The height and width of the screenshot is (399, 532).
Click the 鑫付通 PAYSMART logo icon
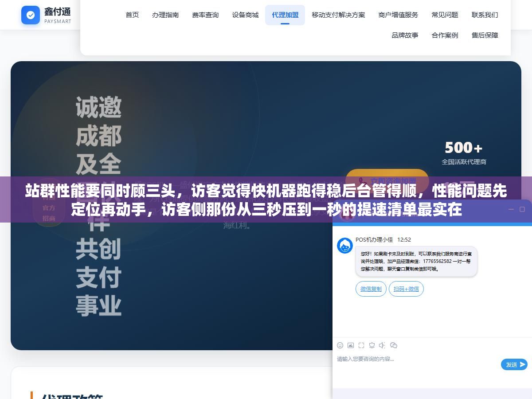(x=31, y=15)
